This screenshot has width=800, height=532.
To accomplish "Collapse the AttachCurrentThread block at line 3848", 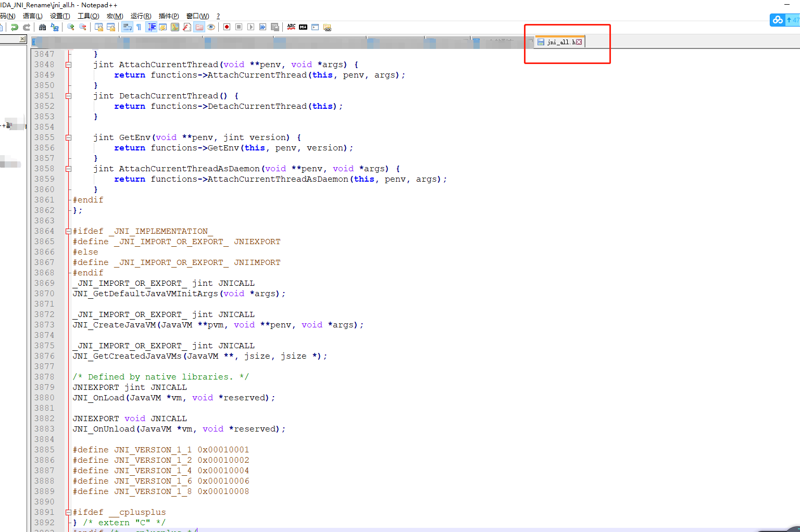I will coord(68,64).
